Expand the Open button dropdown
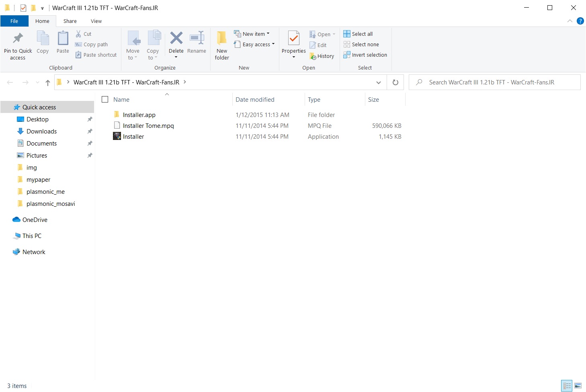Screen dimensions: 586x392 334,34
